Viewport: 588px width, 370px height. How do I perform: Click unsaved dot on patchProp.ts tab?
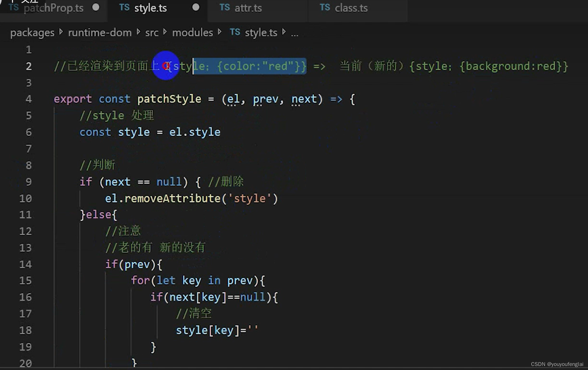tap(96, 7)
